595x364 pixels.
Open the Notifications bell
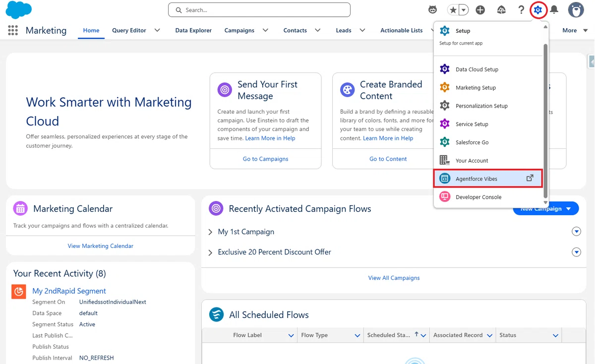tap(554, 9)
